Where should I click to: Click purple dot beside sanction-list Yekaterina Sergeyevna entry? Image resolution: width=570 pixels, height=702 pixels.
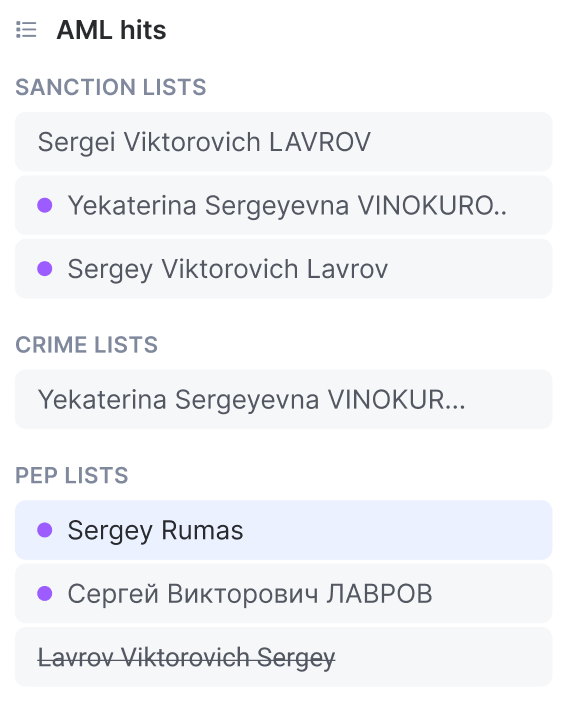(x=45, y=205)
